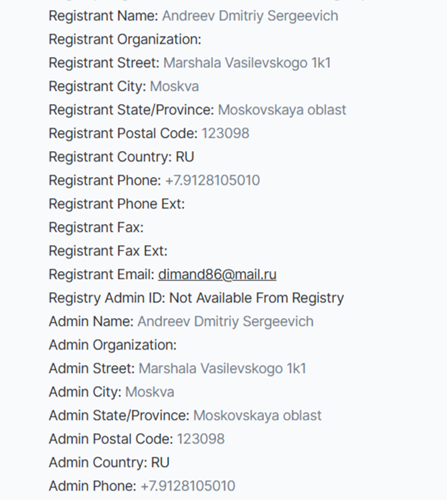This screenshot has width=447, height=500.
Task: Click Registrant State/Province value Moskovskaya oblast
Action: (x=282, y=110)
